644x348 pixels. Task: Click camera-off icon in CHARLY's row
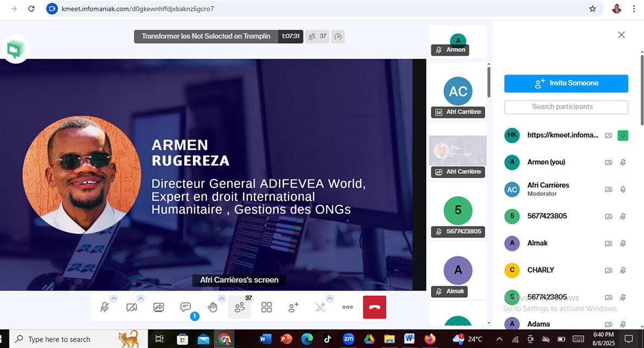608,270
